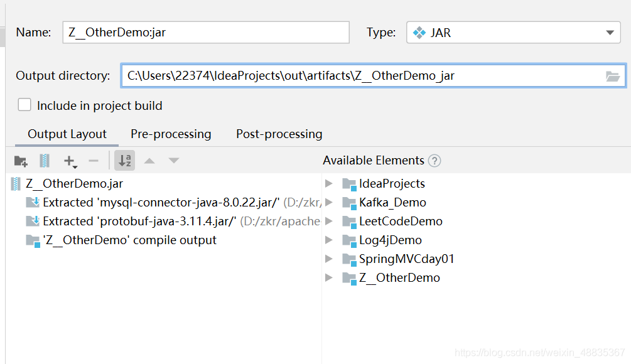Viewport: 631px width, 364px height.
Task: Click the Add Copy Of plus icon
Action: [x=70, y=161]
